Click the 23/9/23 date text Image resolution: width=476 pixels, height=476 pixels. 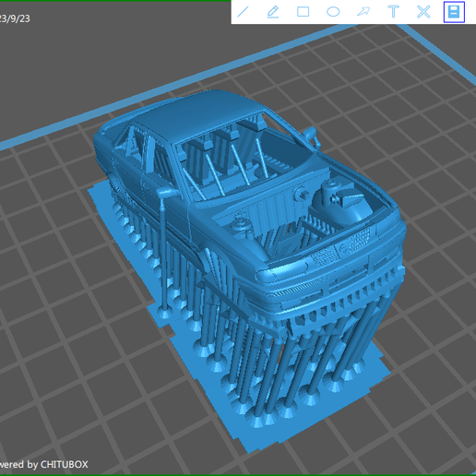pyautogui.click(x=14, y=18)
